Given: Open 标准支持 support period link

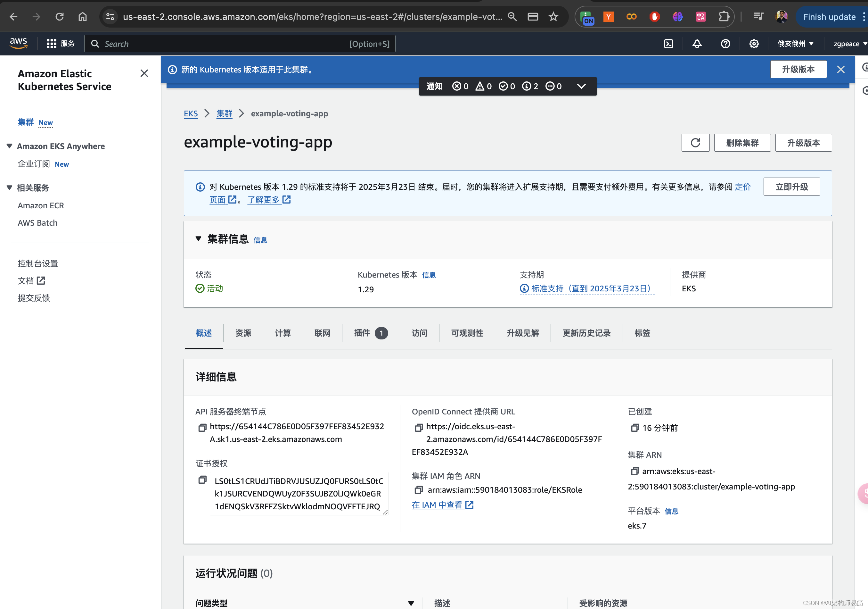Looking at the screenshot, I should tap(587, 288).
